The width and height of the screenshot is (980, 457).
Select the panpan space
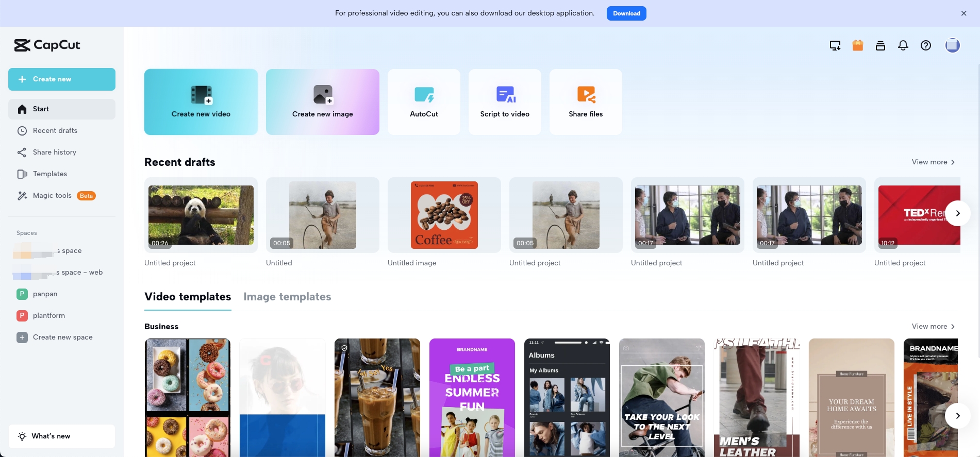pos(62,294)
